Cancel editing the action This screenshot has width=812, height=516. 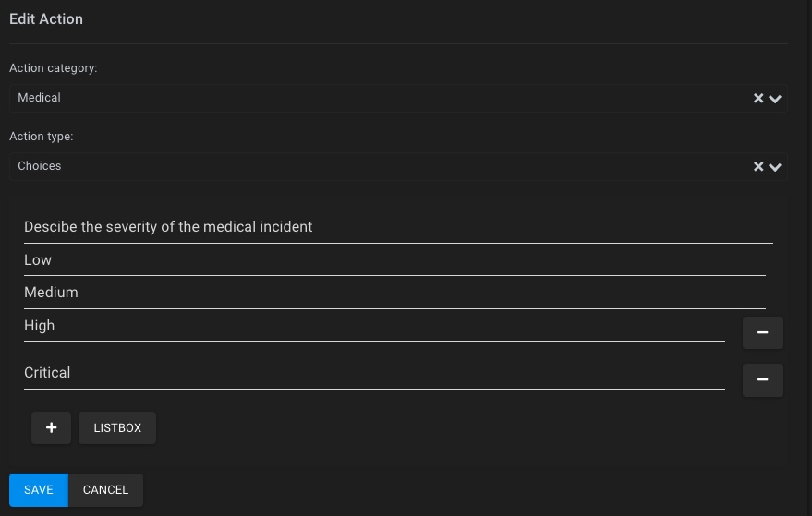tap(105, 490)
